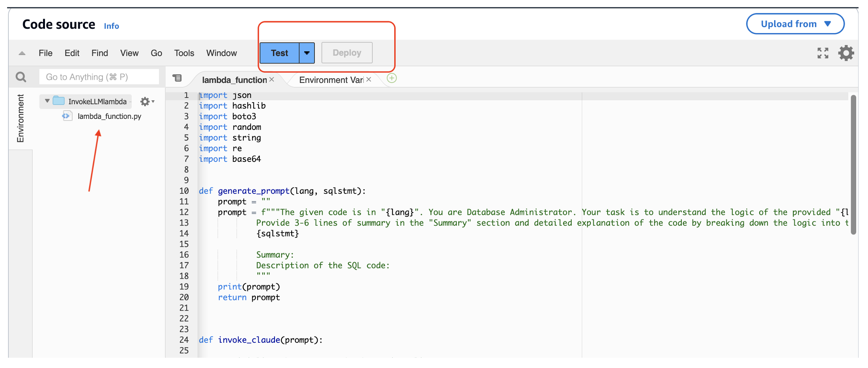The image size is (868, 368).
Task: Switch to the Environment Variables tab
Action: [331, 80]
